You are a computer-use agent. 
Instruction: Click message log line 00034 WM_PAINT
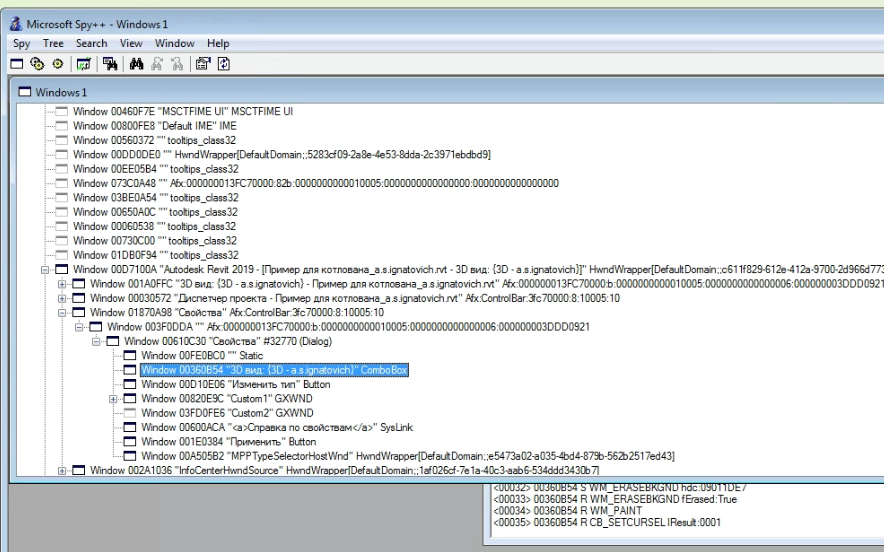click(x=568, y=511)
